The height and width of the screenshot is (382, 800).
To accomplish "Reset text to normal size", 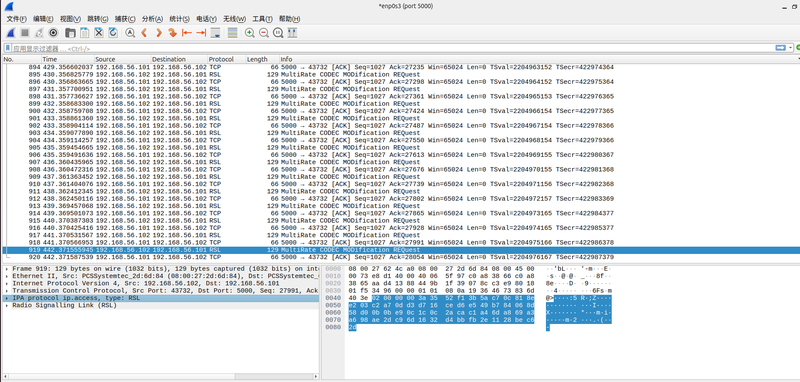I will click(x=278, y=33).
